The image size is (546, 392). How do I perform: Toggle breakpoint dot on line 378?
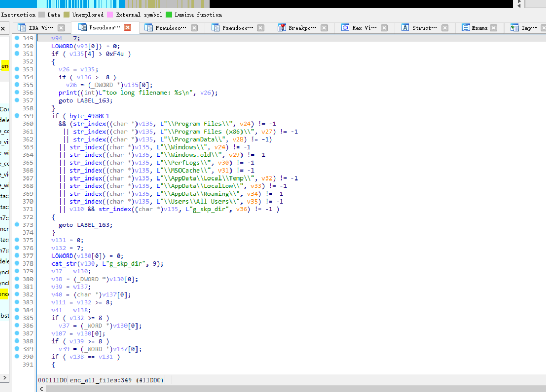point(17,263)
